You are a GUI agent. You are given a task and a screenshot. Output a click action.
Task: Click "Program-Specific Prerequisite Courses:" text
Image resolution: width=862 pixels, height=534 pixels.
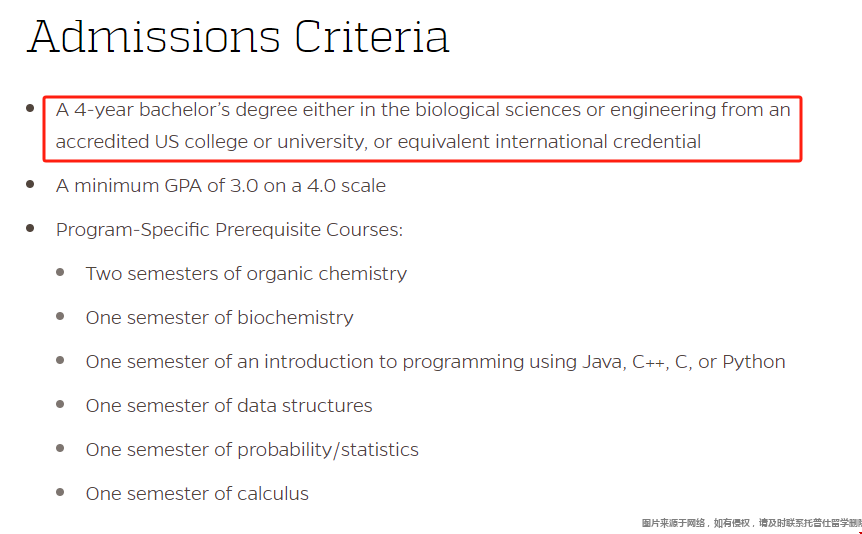tap(229, 230)
